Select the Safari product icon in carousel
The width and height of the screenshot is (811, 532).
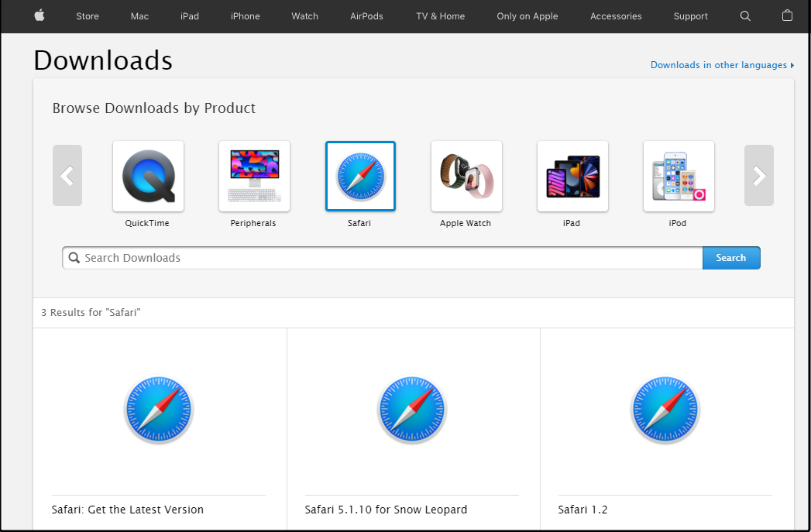point(360,177)
